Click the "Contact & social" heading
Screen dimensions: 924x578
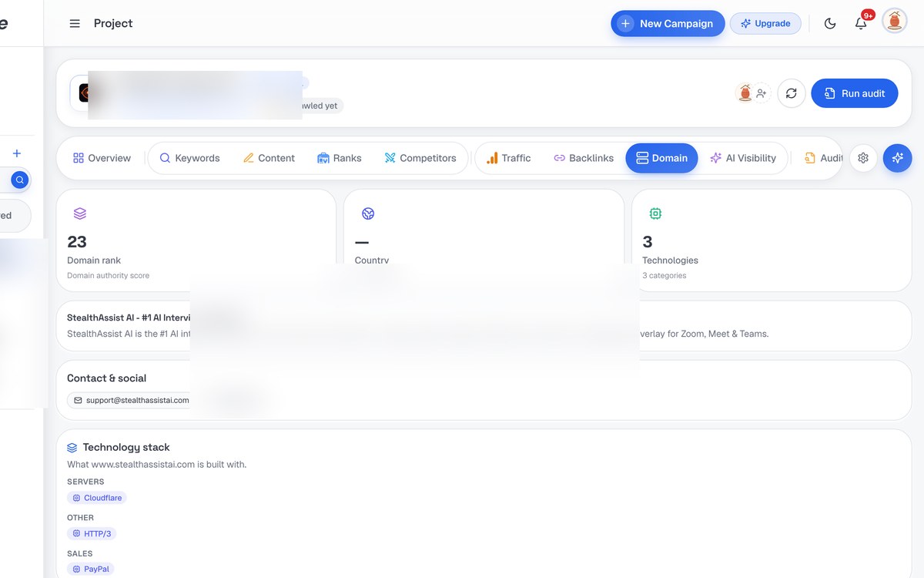point(106,378)
